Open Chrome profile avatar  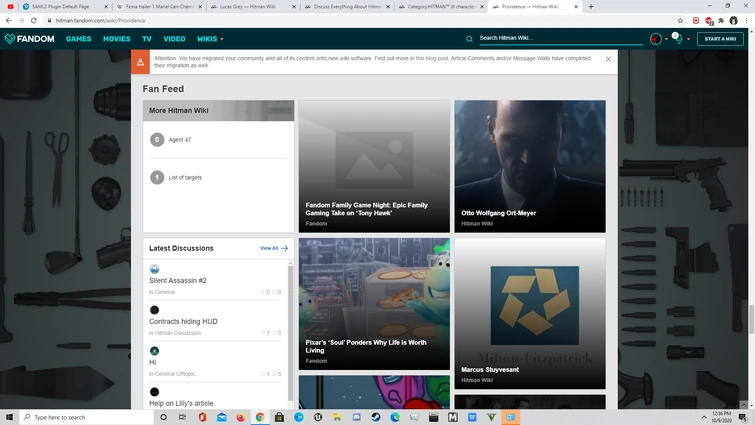pyautogui.click(x=733, y=21)
